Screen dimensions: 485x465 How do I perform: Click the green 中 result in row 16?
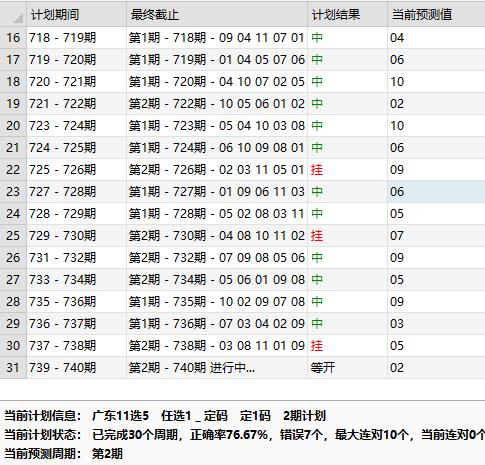[317, 38]
